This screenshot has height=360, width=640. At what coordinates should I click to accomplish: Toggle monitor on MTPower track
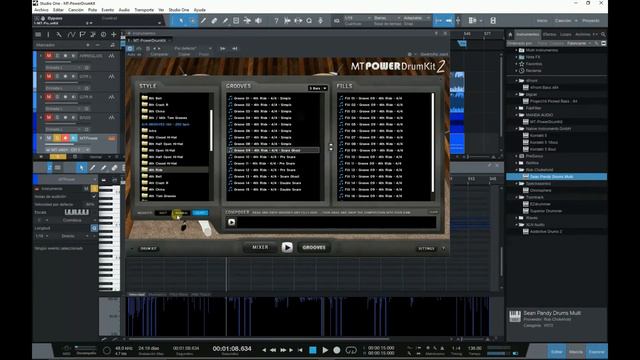point(73,138)
